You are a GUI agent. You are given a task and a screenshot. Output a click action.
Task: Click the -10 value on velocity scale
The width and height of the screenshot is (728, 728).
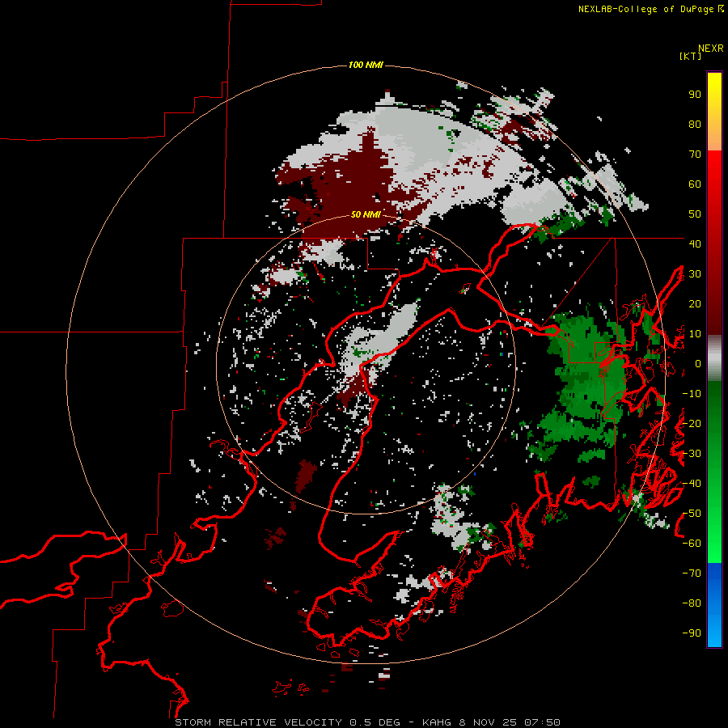[692, 394]
